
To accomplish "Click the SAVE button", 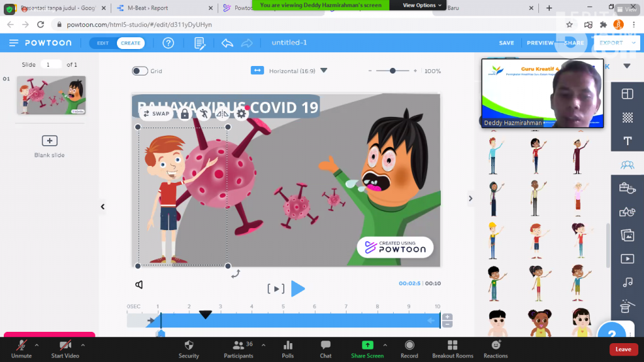I will click(506, 43).
